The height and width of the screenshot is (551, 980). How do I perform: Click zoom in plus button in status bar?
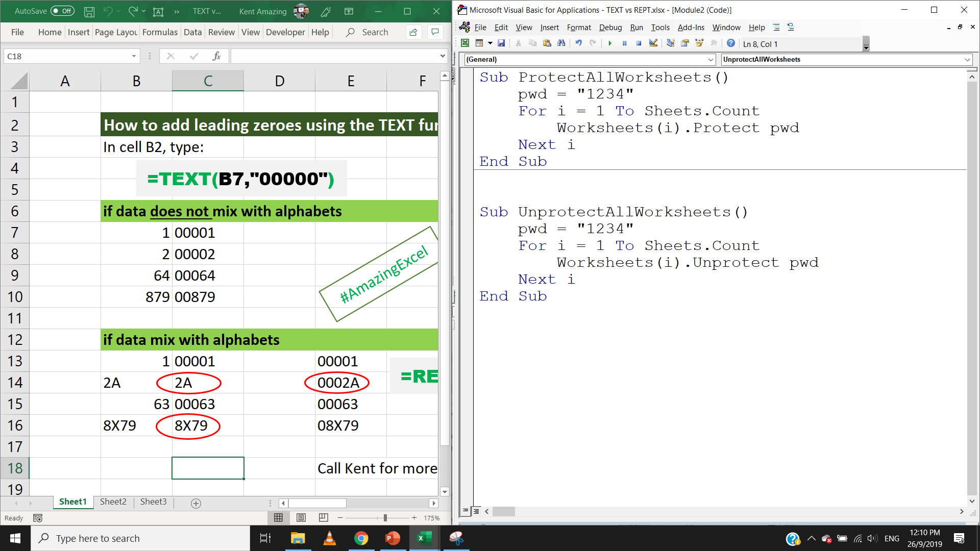coord(414,518)
